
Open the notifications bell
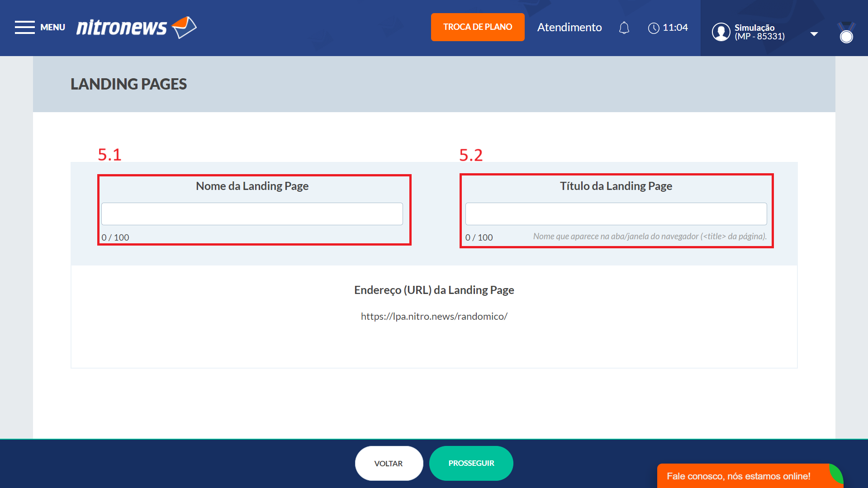tap(624, 28)
